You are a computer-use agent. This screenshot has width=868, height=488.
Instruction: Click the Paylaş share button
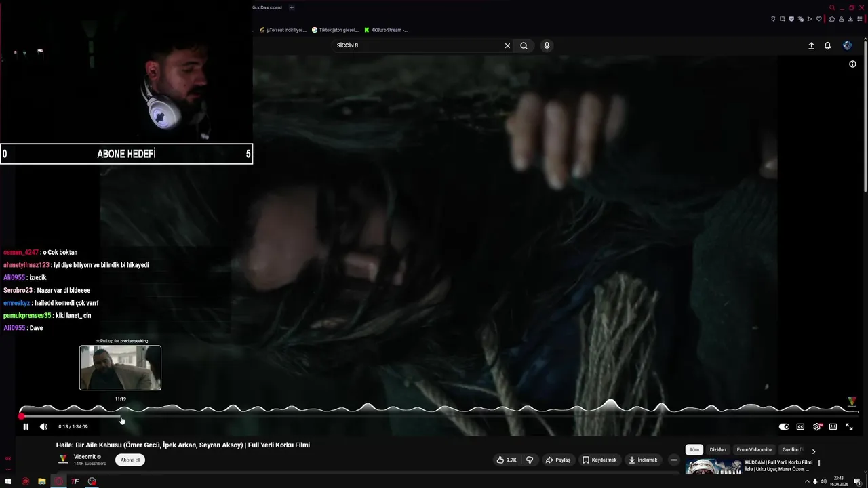click(x=558, y=460)
